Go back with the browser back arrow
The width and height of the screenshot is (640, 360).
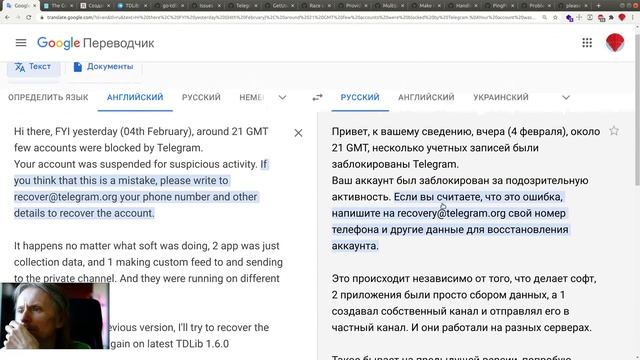point(7,17)
